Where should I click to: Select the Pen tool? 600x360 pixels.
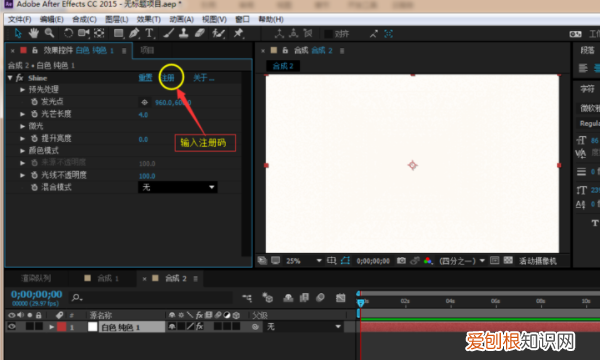134,33
